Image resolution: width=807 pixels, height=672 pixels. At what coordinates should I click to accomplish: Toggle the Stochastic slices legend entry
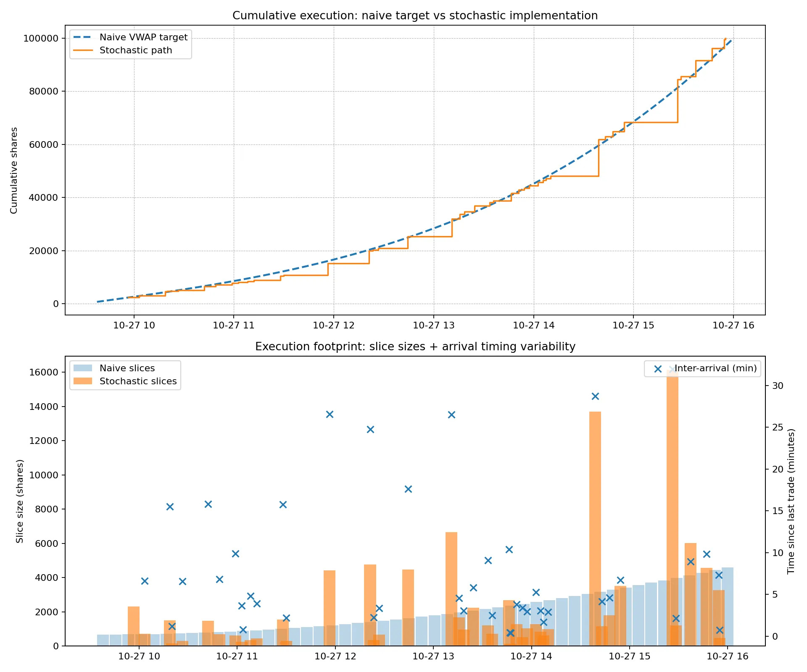139,381
